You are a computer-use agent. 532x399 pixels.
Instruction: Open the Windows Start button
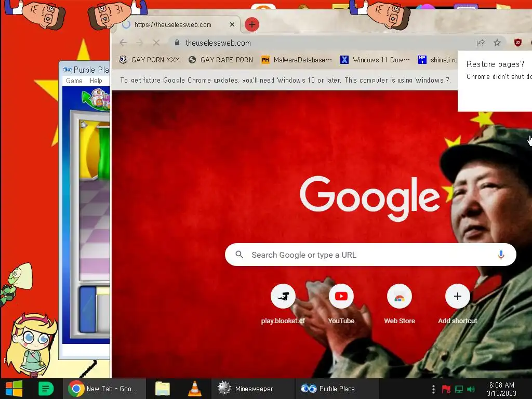(x=14, y=389)
